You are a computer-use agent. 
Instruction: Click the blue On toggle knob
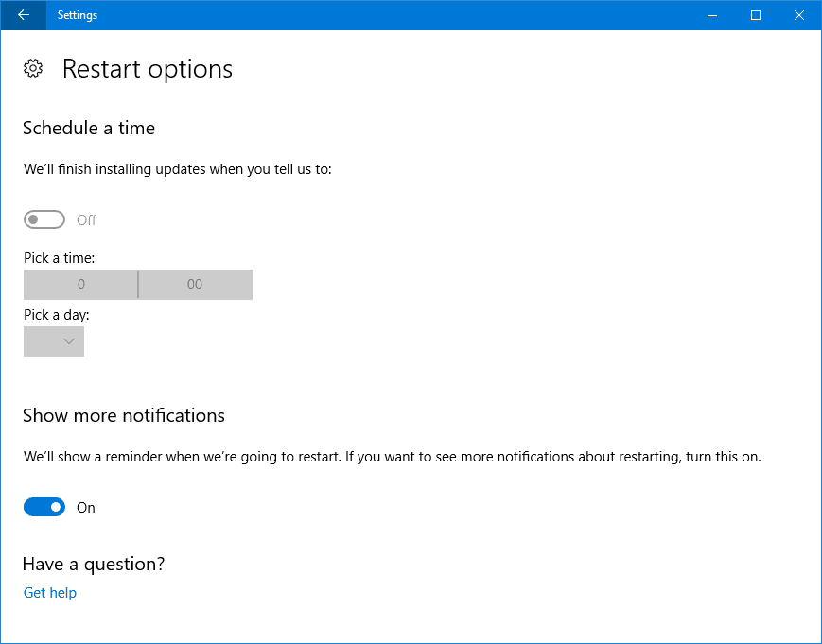click(54, 507)
